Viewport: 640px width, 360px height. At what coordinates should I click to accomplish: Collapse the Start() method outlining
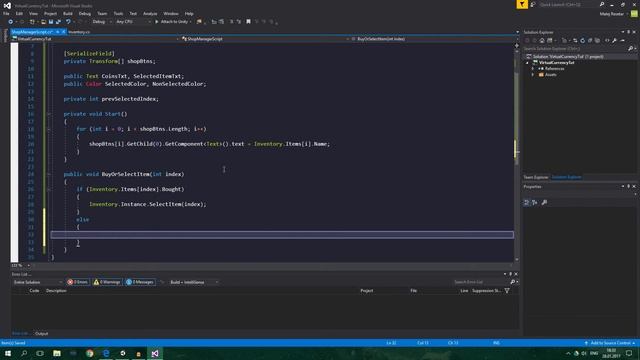click(x=49, y=114)
